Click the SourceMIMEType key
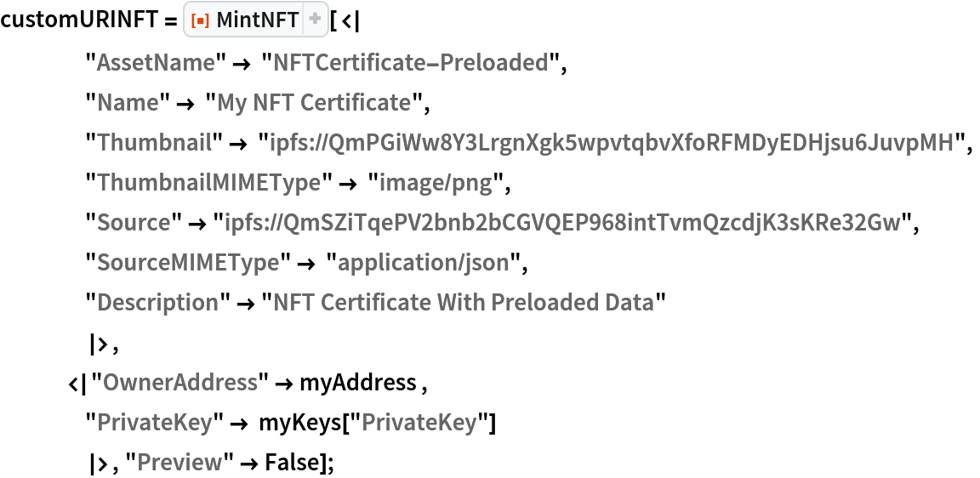This screenshot has width=980, height=478. pos(188,263)
